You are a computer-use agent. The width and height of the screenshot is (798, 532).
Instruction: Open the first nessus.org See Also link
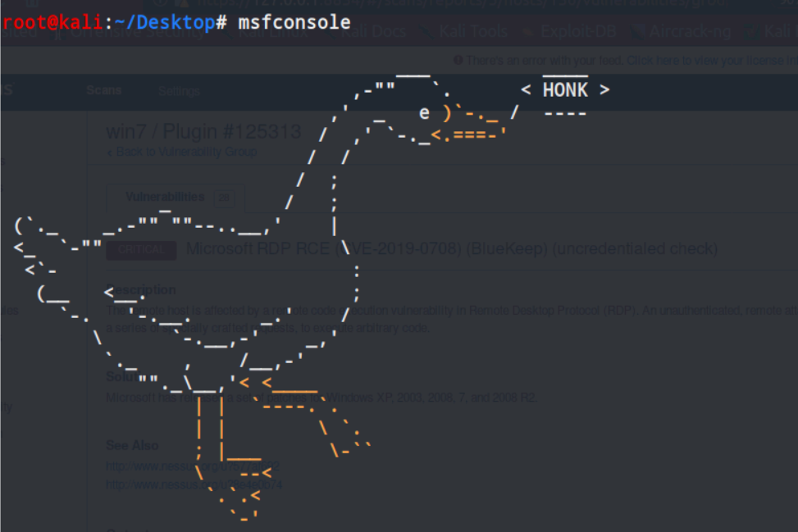193,466
